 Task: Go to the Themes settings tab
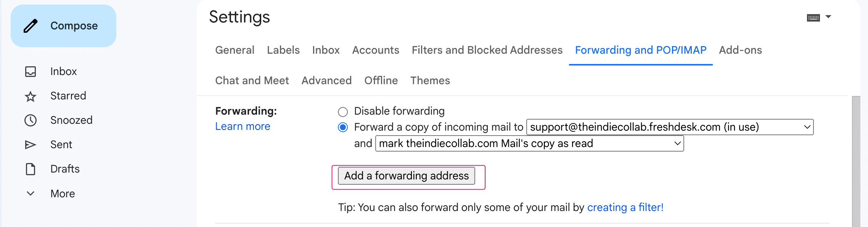430,81
